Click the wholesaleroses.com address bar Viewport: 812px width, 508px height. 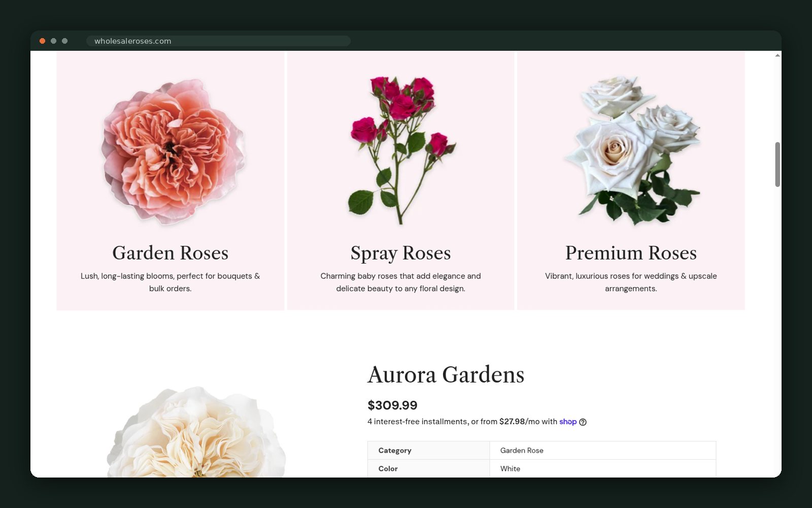[x=218, y=41]
